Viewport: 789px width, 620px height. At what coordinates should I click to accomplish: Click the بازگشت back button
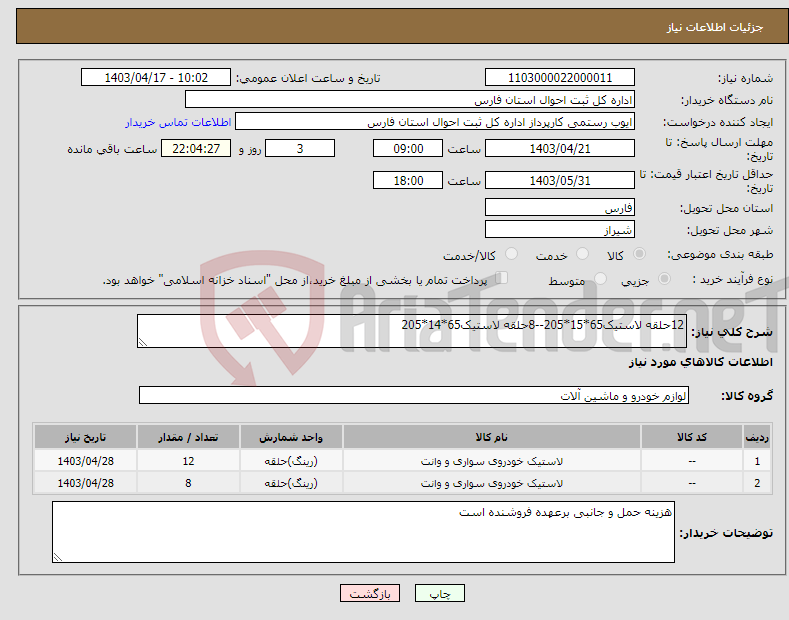(370, 593)
